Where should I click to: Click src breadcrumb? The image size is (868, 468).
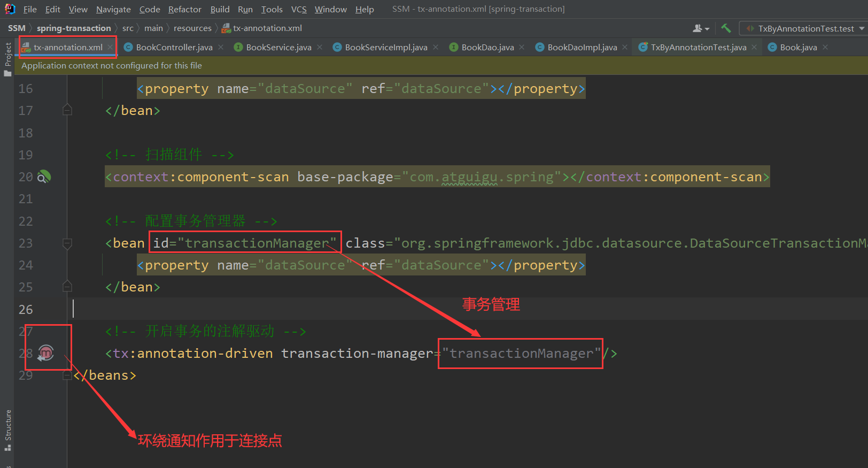128,28
